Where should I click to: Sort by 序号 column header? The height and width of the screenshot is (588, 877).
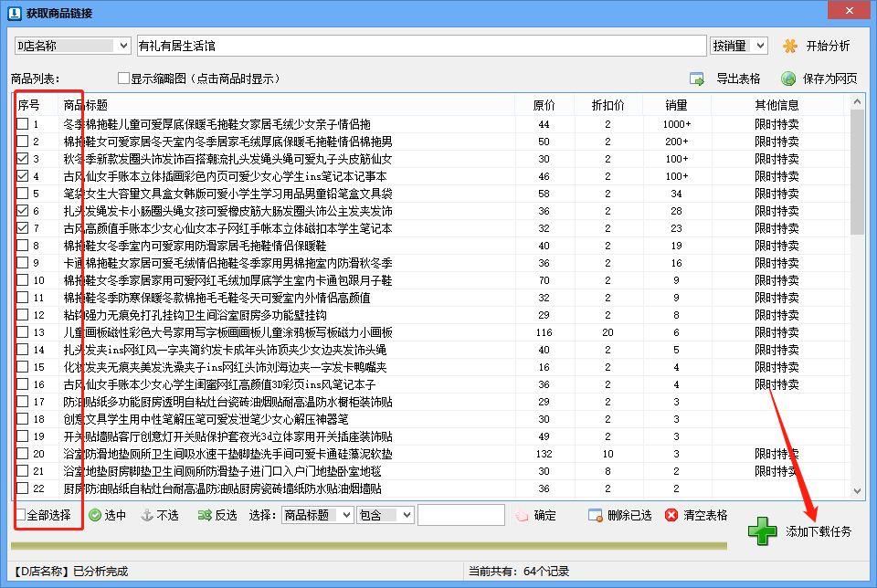click(28, 105)
